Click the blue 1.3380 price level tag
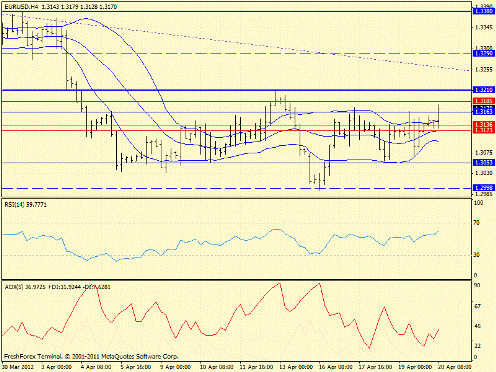This screenshot has width=496, height=372. (x=484, y=11)
